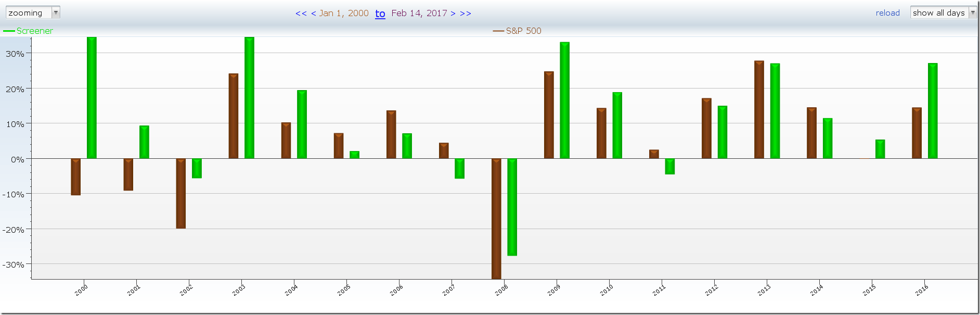The image size is (980, 315).
Task: Select the green Screener bar for 2009
Action: (565, 100)
